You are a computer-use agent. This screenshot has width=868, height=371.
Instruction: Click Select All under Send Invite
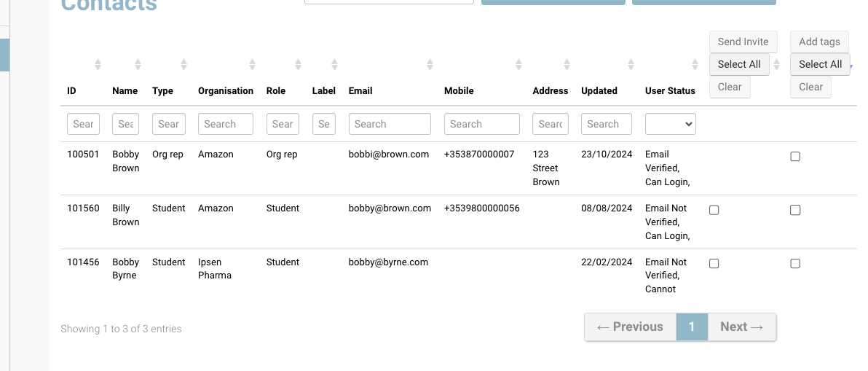738,64
